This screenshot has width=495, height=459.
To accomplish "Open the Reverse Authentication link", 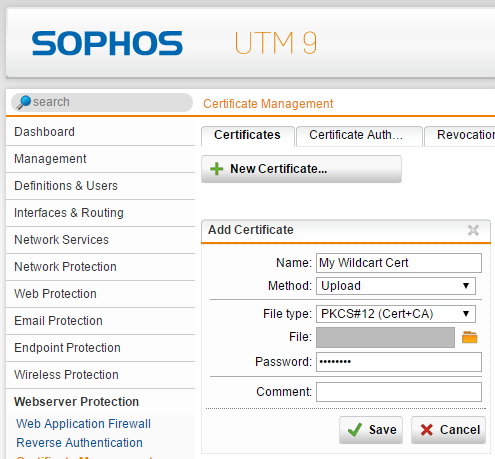I will pyautogui.click(x=79, y=443).
